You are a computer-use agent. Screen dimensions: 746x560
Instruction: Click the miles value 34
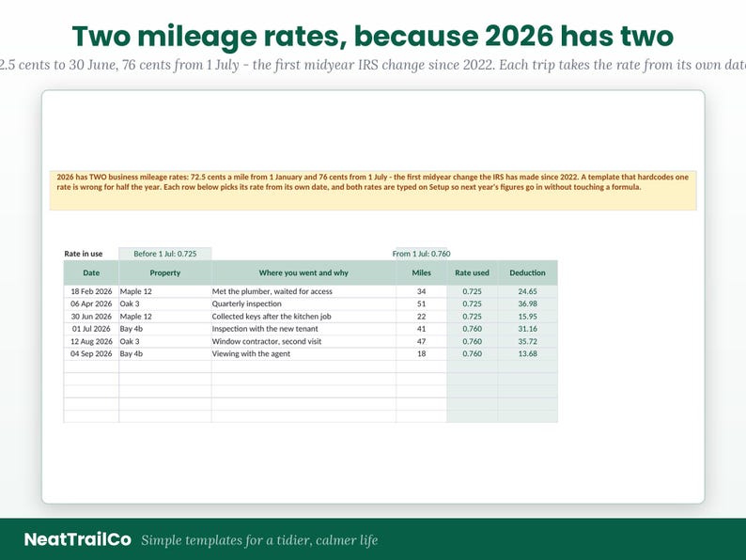[x=421, y=291]
